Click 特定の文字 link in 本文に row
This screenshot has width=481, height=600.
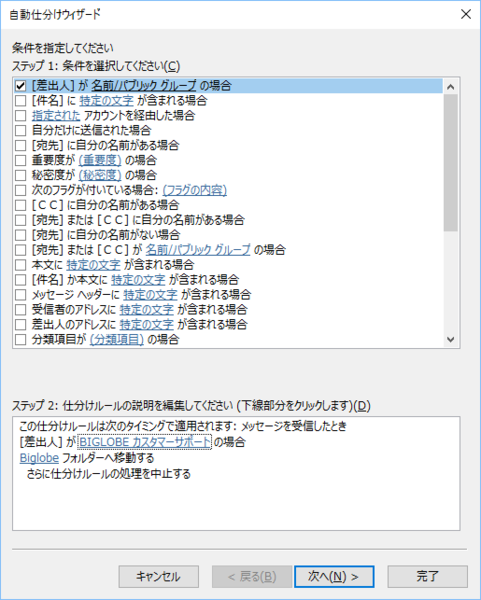pyautogui.click(x=93, y=265)
